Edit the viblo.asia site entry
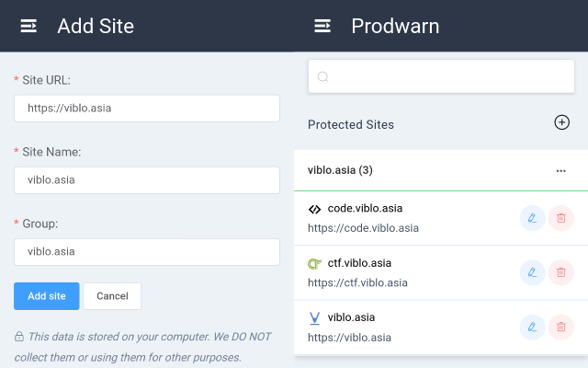The height and width of the screenshot is (368, 588). click(x=532, y=327)
